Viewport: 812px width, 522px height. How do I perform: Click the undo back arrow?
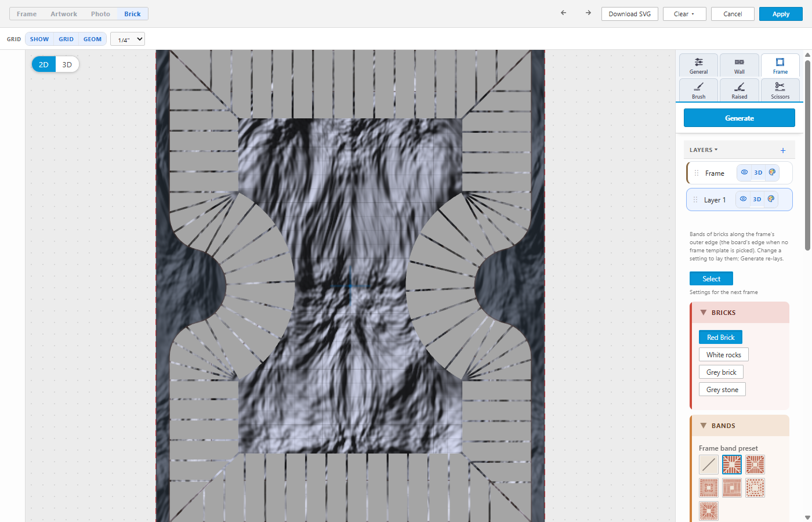(x=563, y=13)
